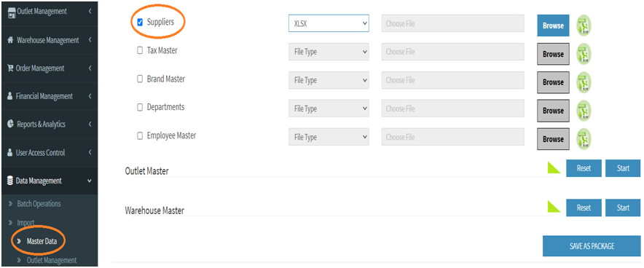Start the Warehouse Master import
Viewport: 644px width, 268px height.
point(623,208)
